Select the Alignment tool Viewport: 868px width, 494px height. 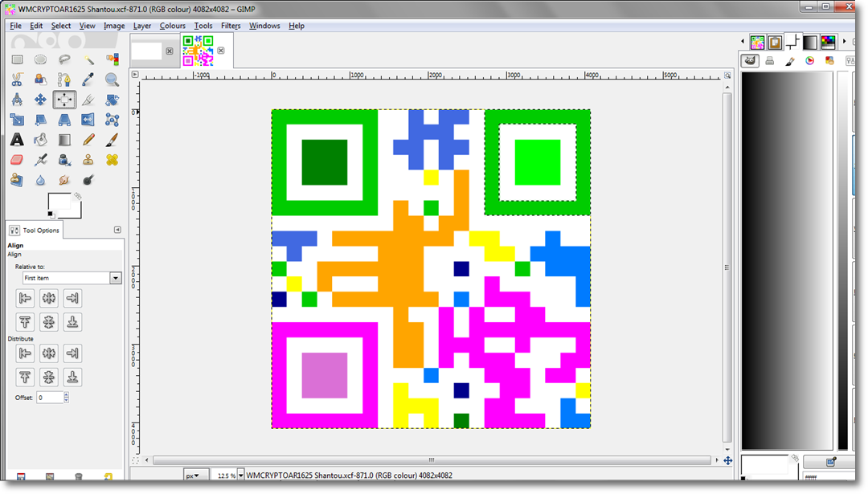64,100
